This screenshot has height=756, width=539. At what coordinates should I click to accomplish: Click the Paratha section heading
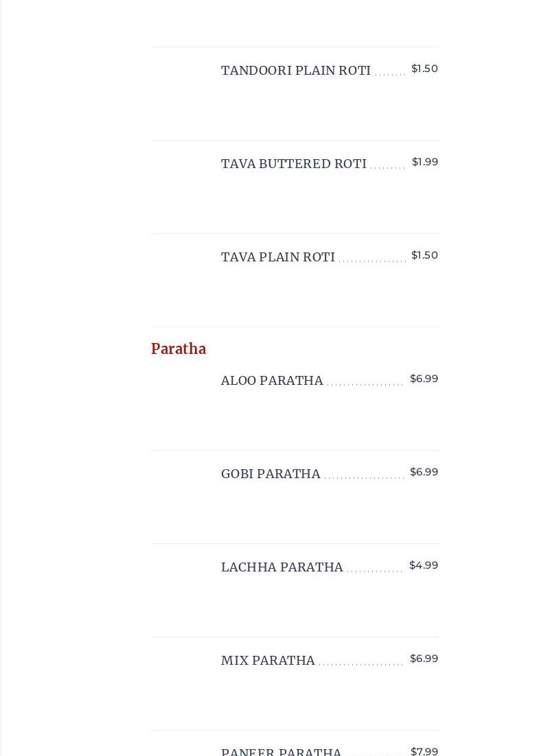(179, 349)
